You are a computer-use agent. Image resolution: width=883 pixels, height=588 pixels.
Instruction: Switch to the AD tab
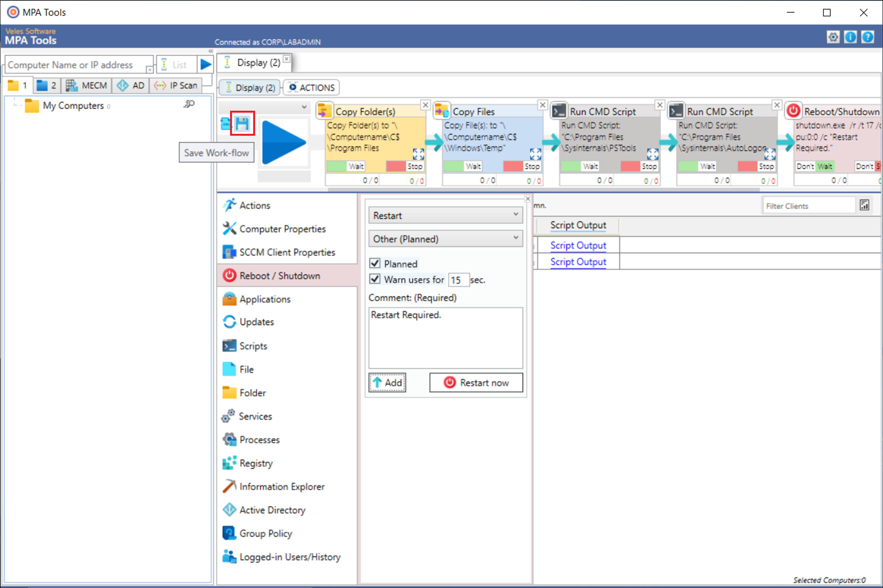click(130, 86)
